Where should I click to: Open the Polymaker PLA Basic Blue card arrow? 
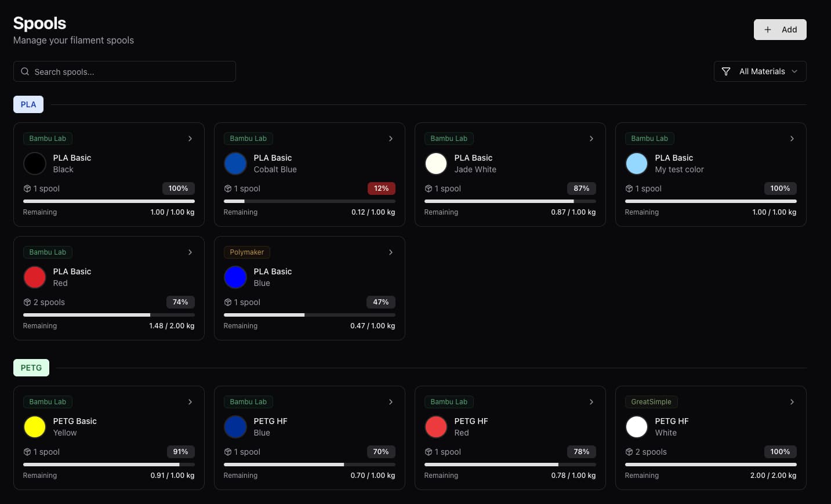click(x=391, y=252)
